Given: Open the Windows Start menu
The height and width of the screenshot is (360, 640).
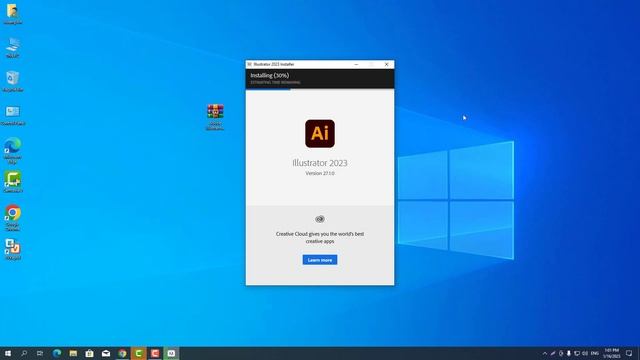Looking at the screenshot, I should click(8, 353).
